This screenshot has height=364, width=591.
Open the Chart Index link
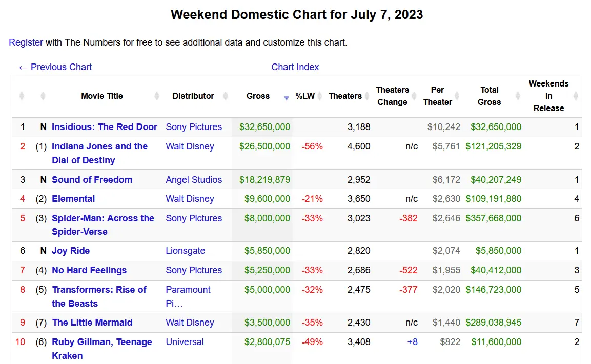(x=295, y=67)
